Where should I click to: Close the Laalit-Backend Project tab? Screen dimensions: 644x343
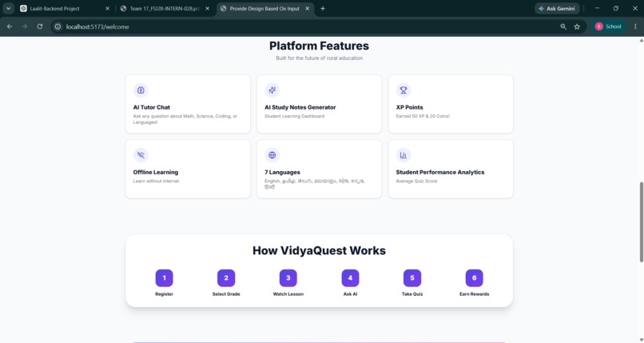107,9
